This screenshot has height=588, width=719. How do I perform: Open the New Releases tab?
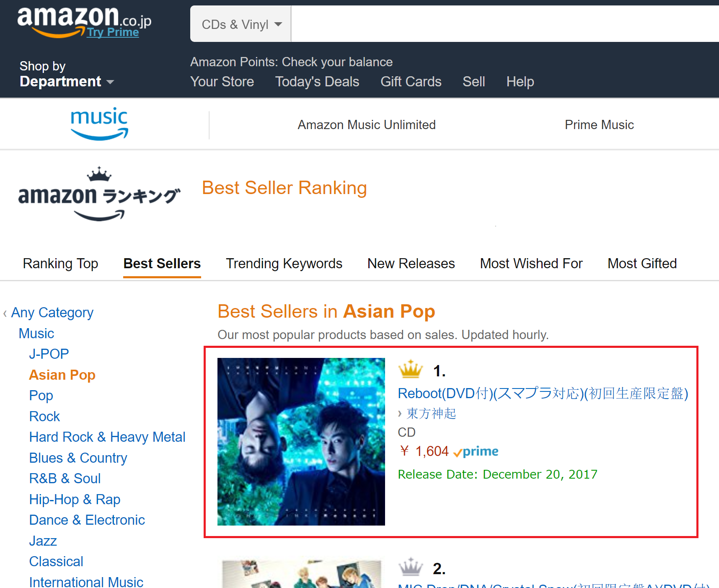tap(411, 264)
